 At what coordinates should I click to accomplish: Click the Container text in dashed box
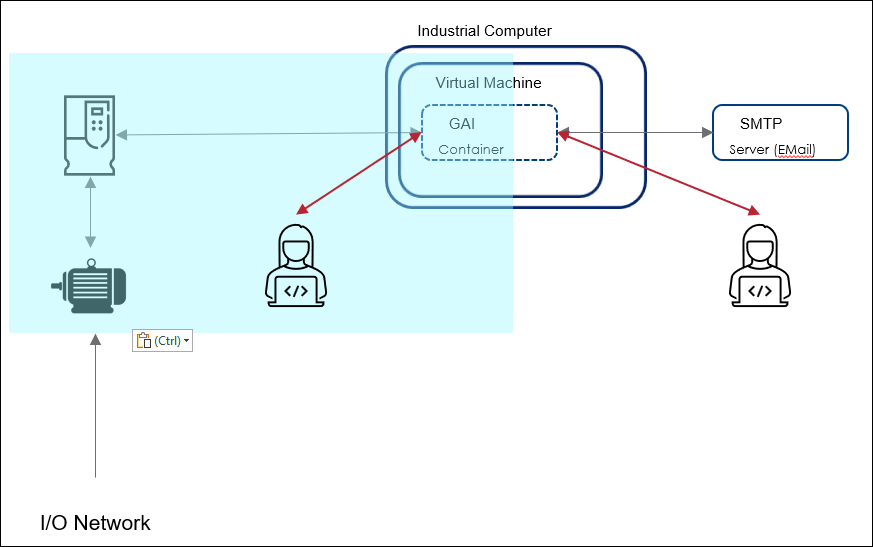pos(471,150)
